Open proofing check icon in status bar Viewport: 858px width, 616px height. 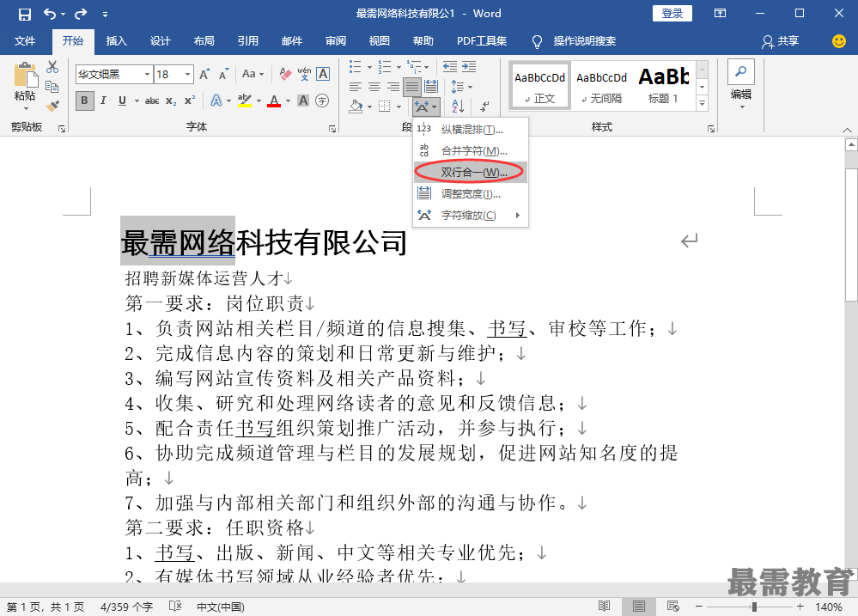(x=175, y=607)
